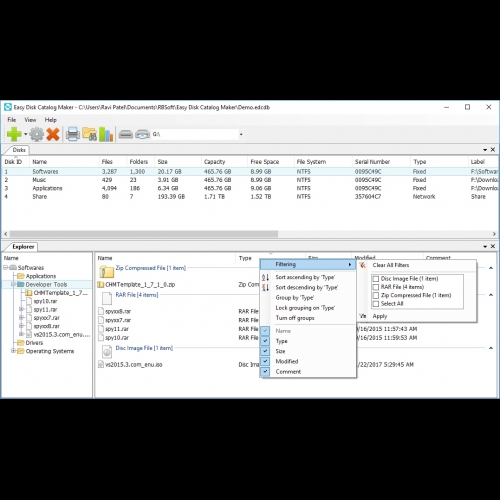Close the Explorer panel
This screenshot has width=500, height=500.
pyautogui.click(x=493, y=246)
